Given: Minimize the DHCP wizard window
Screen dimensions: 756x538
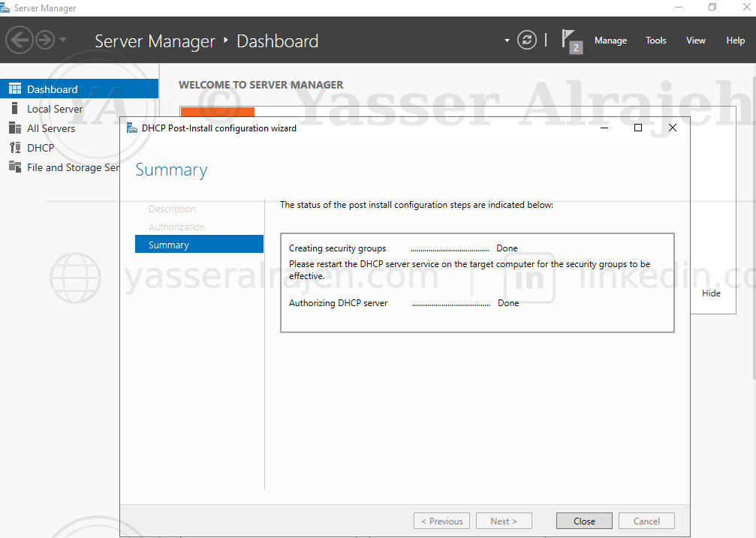Looking at the screenshot, I should [x=604, y=128].
